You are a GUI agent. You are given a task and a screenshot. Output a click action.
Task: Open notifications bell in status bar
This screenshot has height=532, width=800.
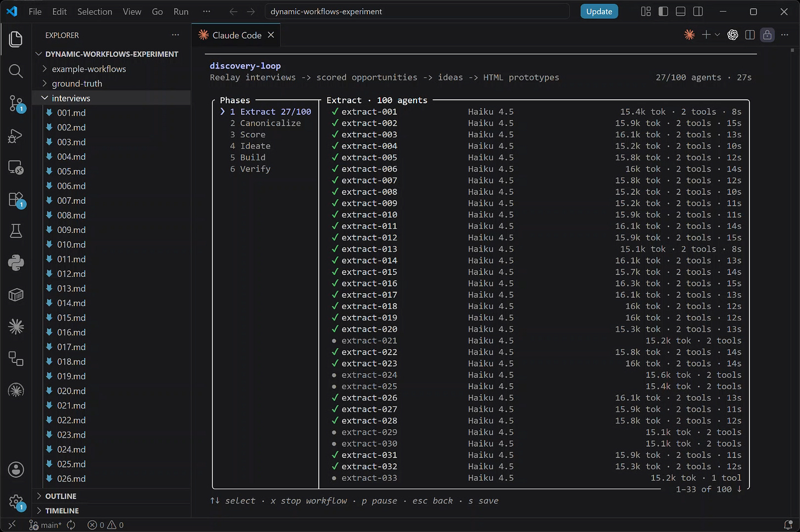[x=788, y=525]
